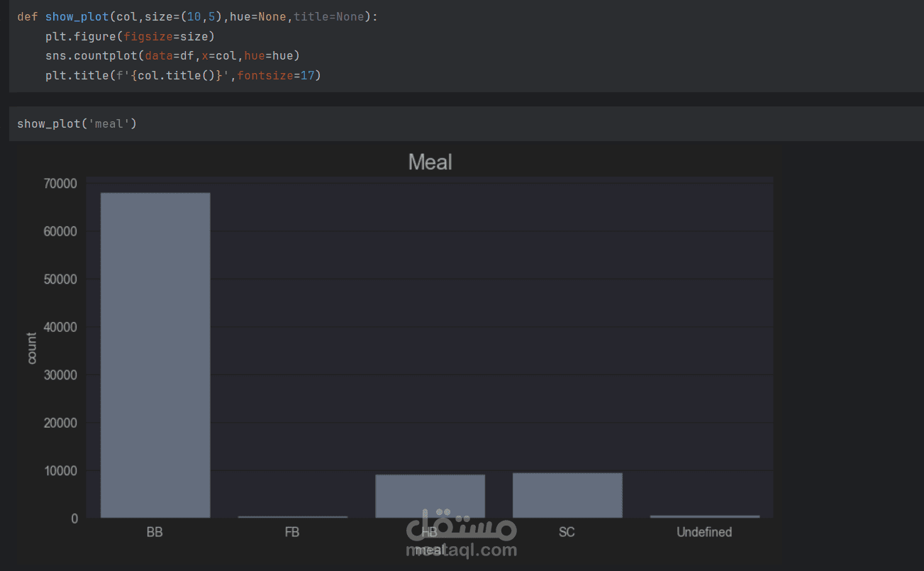The image size is (924, 571).
Task: Click the plt.figure(figsize=size) code line
Action: click(129, 36)
